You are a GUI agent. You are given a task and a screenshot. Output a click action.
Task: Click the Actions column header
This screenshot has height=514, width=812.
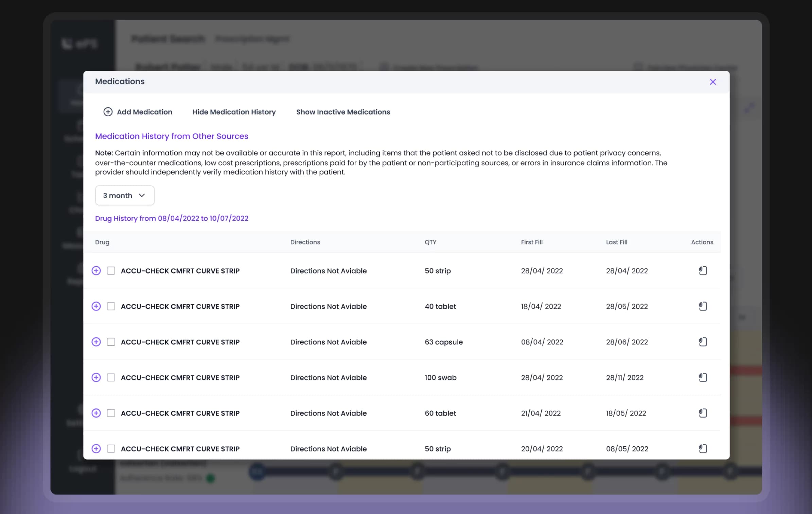click(x=702, y=242)
